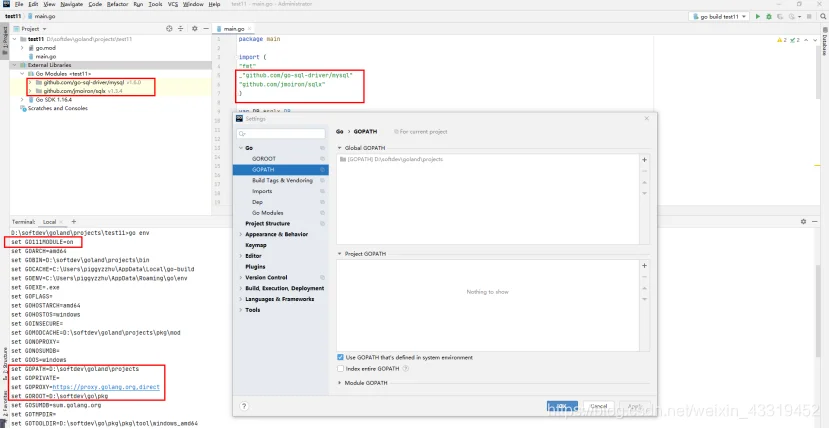The width and height of the screenshot is (829, 429).
Task: Click the Cancel button in Settings
Action: pos(598,406)
